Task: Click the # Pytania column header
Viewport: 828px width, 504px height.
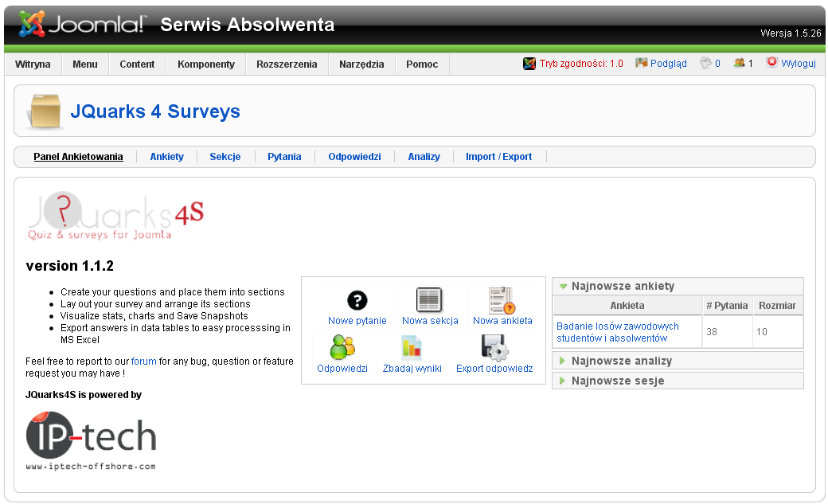Action: (727, 306)
